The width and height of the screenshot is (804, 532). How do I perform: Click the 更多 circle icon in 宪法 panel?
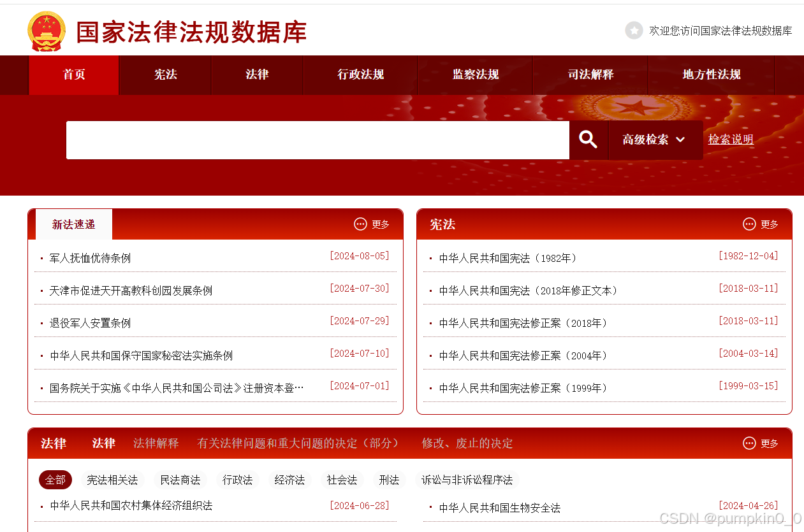tap(749, 224)
